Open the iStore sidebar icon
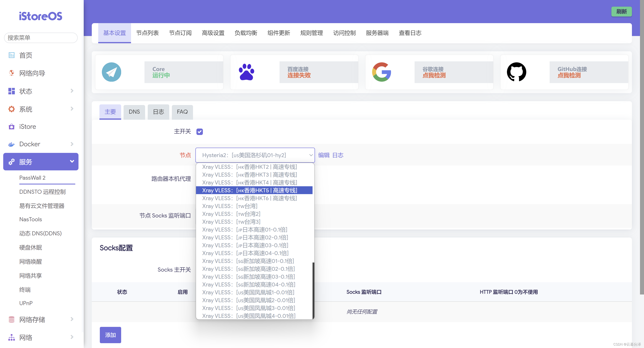 11,127
